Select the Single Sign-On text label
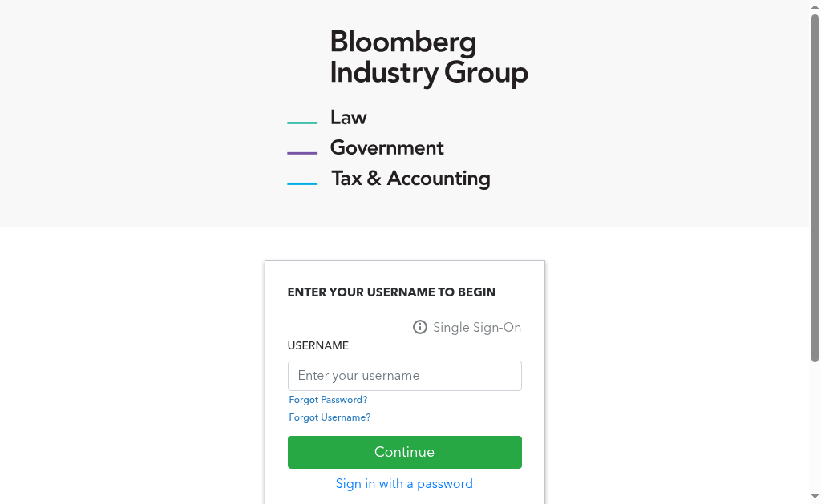821x504 pixels. pyautogui.click(x=477, y=327)
